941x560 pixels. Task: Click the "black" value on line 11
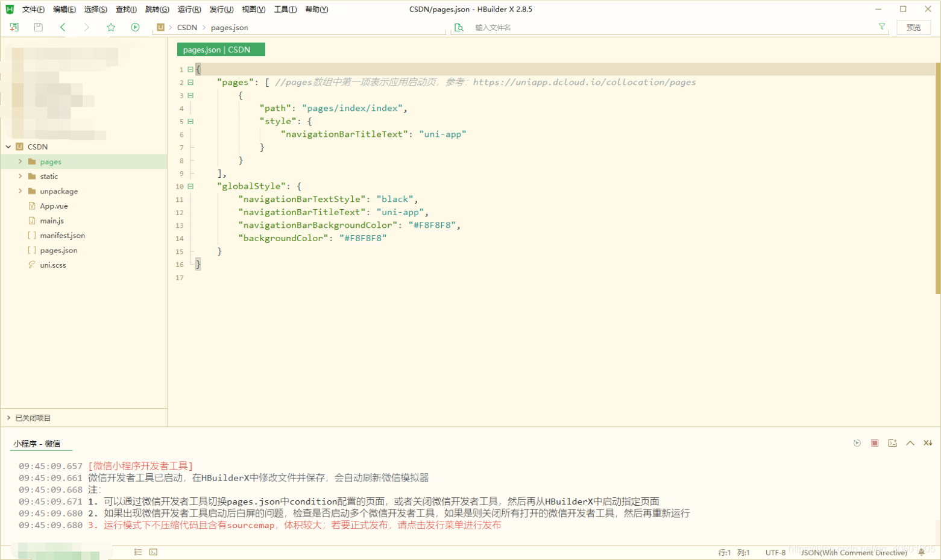point(395,199)
